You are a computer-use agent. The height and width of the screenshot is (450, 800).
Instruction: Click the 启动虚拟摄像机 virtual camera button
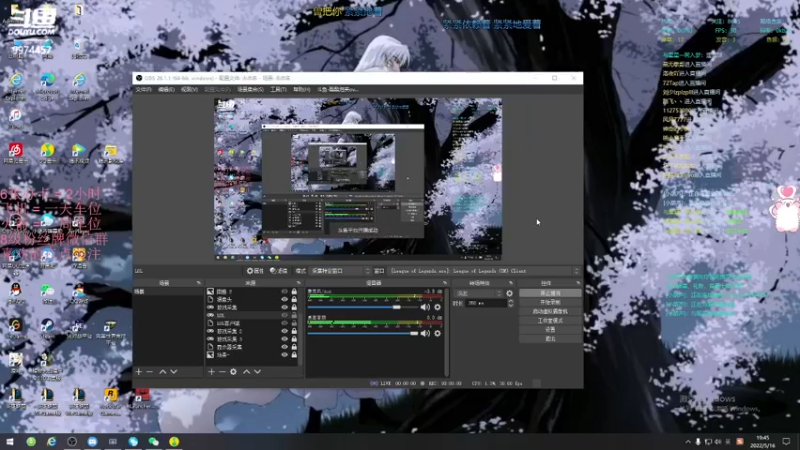pyautogui.click(x=550, y=312)
